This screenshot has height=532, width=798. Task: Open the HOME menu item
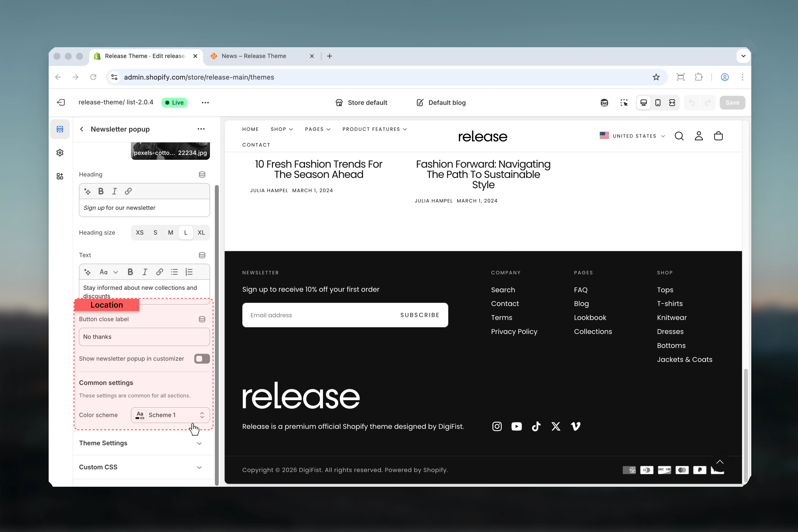pos(250,129)
